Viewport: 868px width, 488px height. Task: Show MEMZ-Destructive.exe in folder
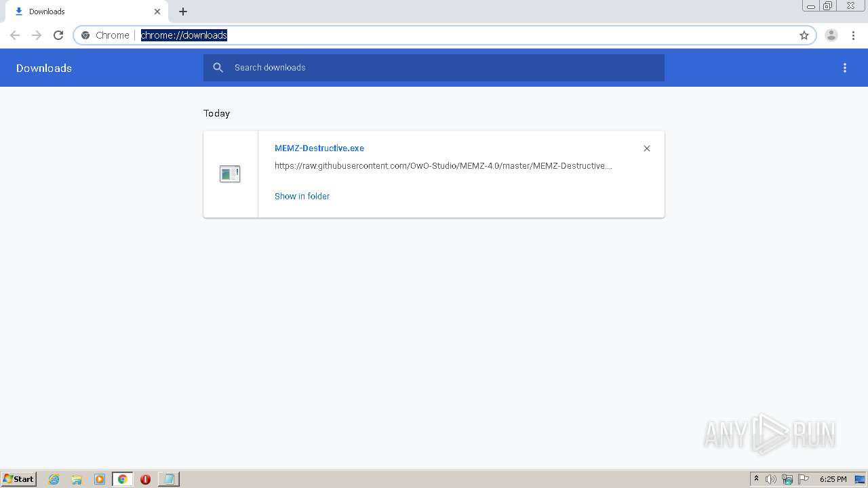[302, 197]
